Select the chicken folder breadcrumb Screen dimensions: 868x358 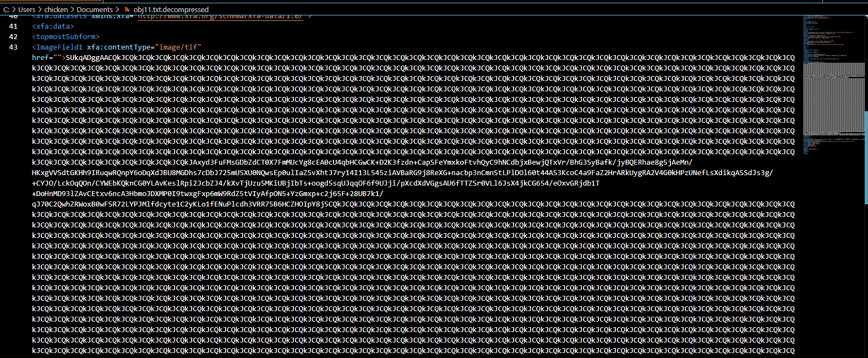pyautogui.click(x=56, y=9)
